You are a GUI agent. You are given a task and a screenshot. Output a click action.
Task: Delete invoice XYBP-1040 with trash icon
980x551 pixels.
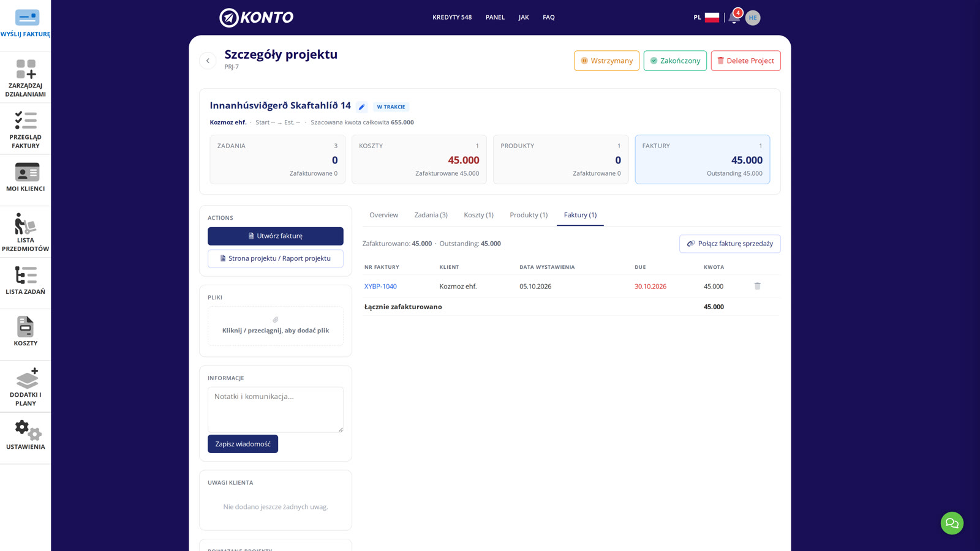(x=757, y=286)
